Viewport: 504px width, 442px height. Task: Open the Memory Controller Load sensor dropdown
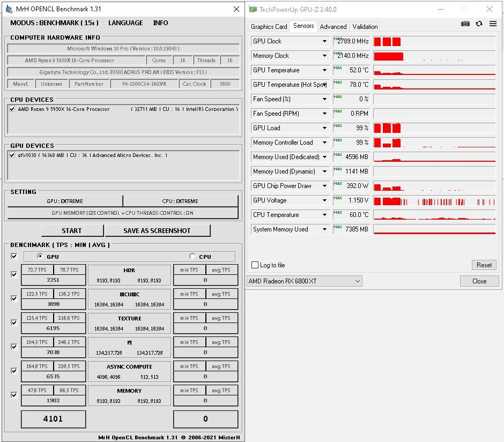pyautogui.click(x=324, y=143)
